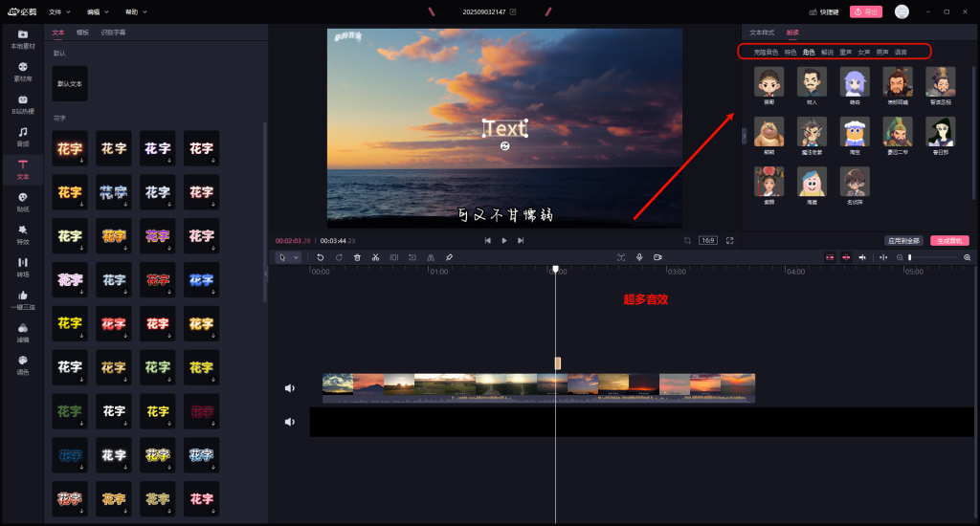Open the 文件 file menu dropdown
The image size is (980, 526).
(x=58, y=11)
